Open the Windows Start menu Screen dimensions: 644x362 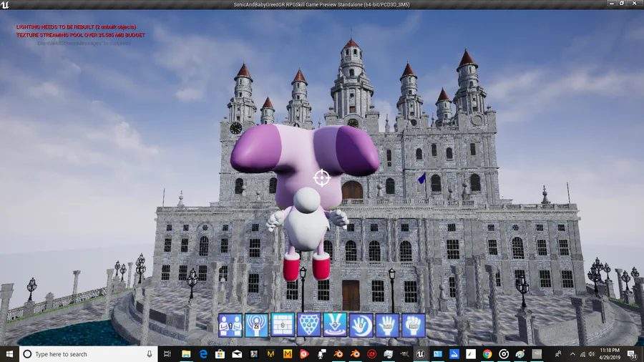tap(9, 354)
